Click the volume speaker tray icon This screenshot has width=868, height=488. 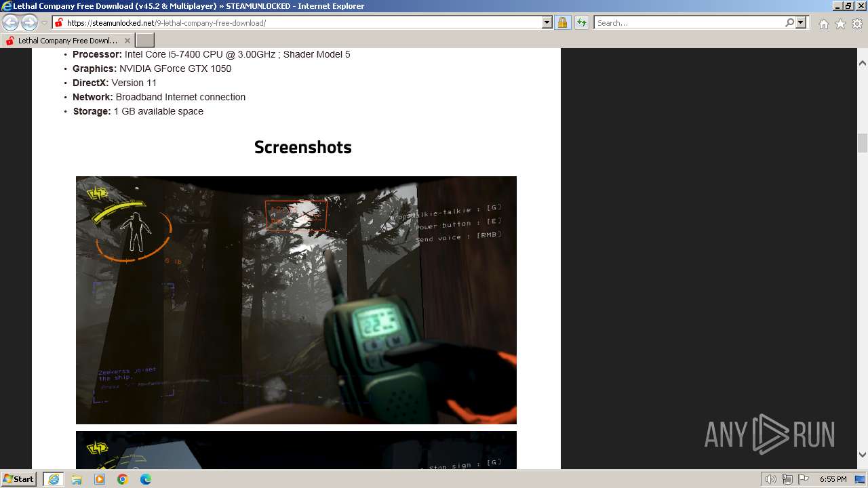point(771,479)
